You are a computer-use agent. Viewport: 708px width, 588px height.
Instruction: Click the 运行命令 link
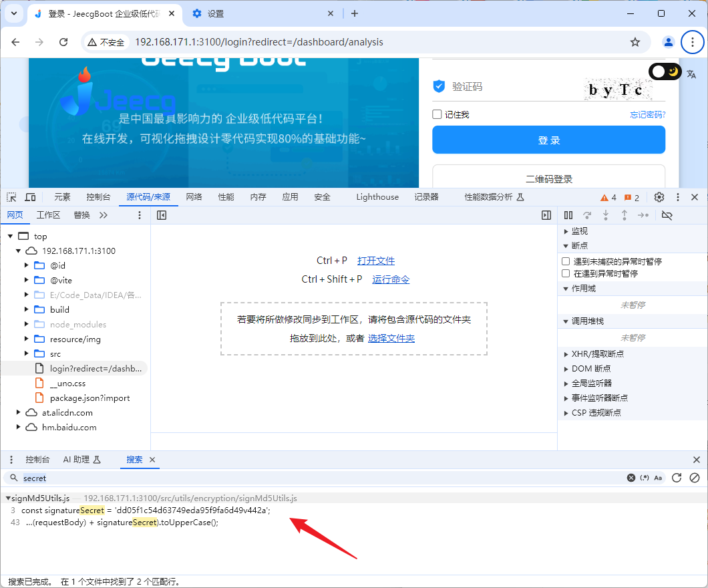(x=391, y=279)
